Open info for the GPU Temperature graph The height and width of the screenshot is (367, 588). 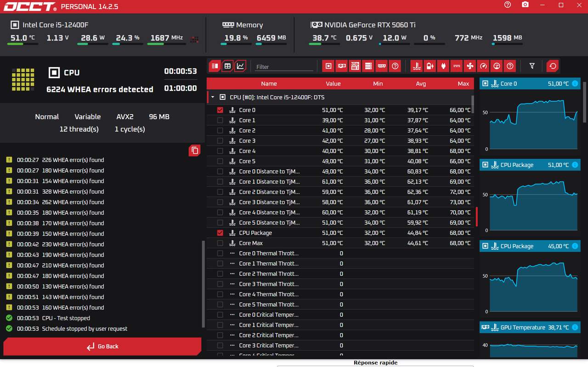[575, 327]
